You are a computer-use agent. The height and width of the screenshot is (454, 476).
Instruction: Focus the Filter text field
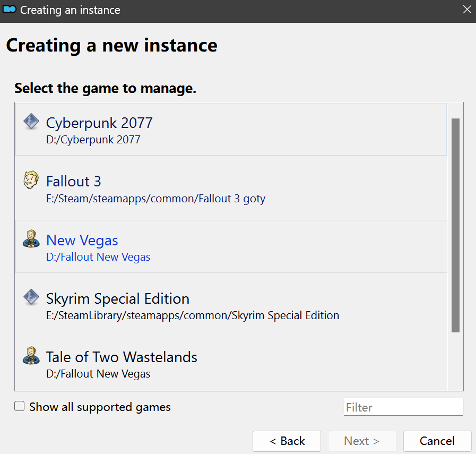[x=403, y=407]
